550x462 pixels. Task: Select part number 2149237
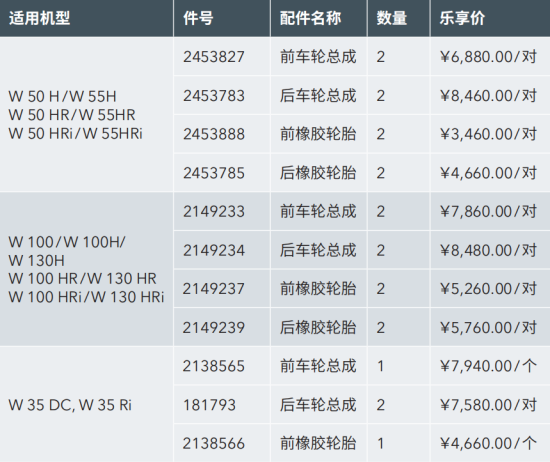(214, 289)
